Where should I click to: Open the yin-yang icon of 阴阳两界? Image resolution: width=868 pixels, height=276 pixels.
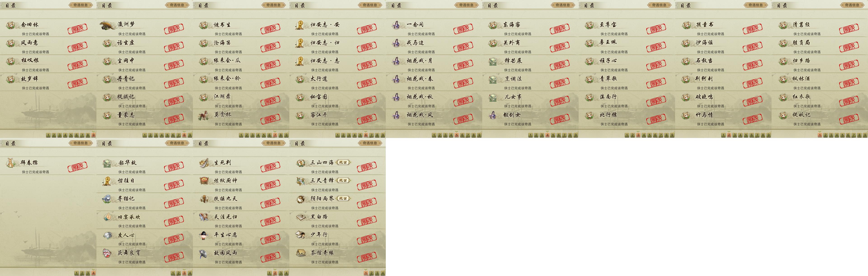click(301, 199)
